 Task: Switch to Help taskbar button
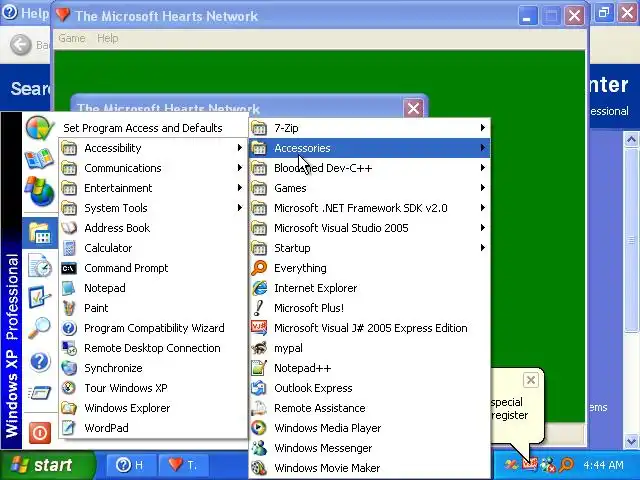(131, 465)
